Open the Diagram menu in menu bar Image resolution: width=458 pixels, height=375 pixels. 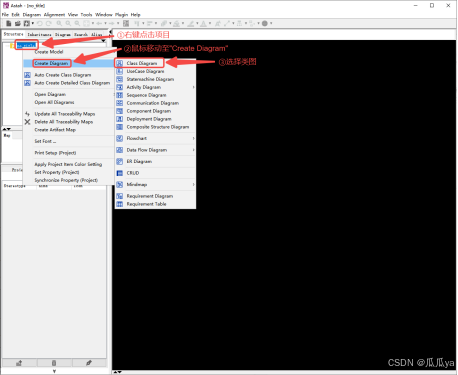point(32,15)
